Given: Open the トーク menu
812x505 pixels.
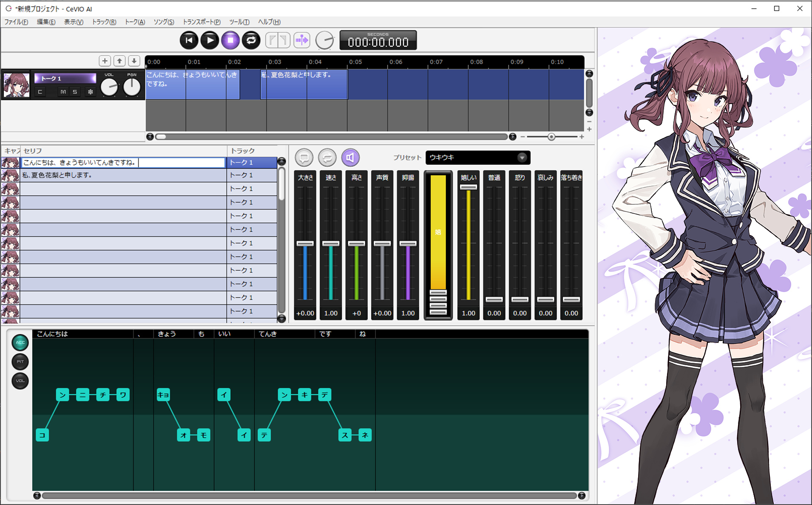Looking at the screenshot, I should click(135, 22).
